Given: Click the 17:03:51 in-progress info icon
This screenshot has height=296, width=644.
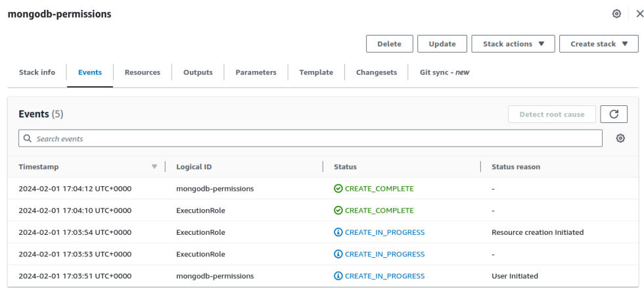Looking at the screenshot, I should pyautogui.click(x=338, y=276).
